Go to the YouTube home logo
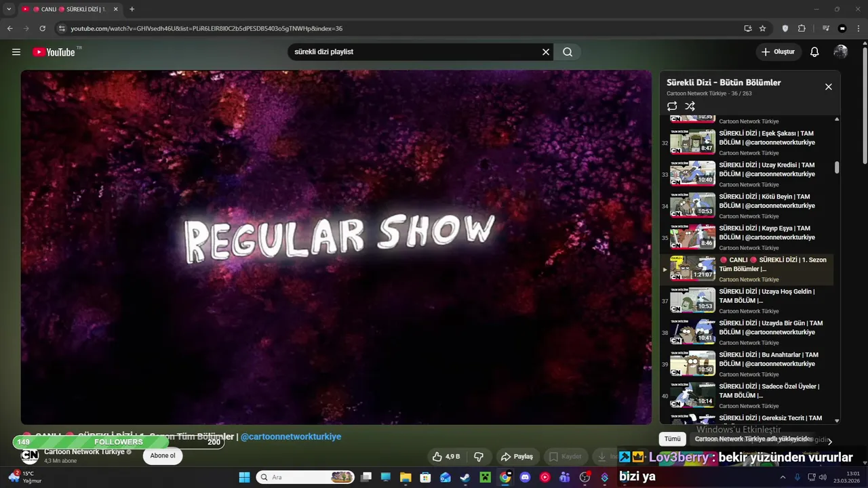 54,52
